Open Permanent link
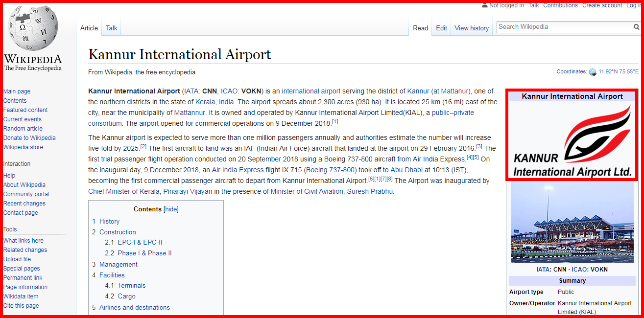Viewport: 644px width, 318px height. pyautogui.click(x=23, y=278)
